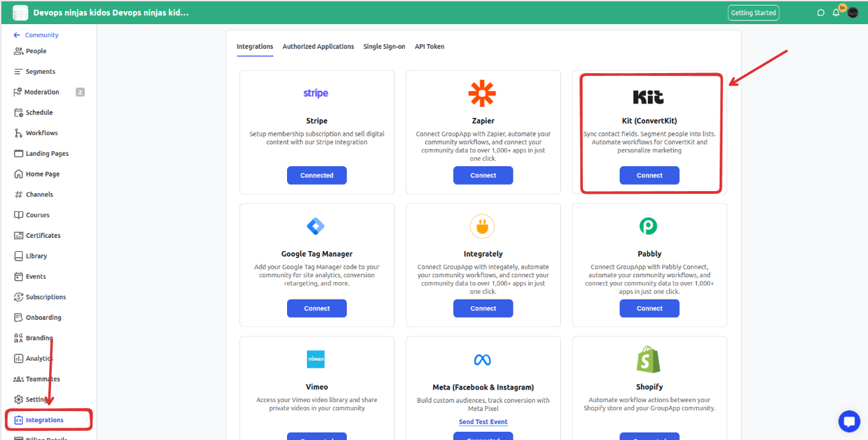Open Integrations code icon in sidebar
Viewport: 868px width, 440px height.
point(19,420)
